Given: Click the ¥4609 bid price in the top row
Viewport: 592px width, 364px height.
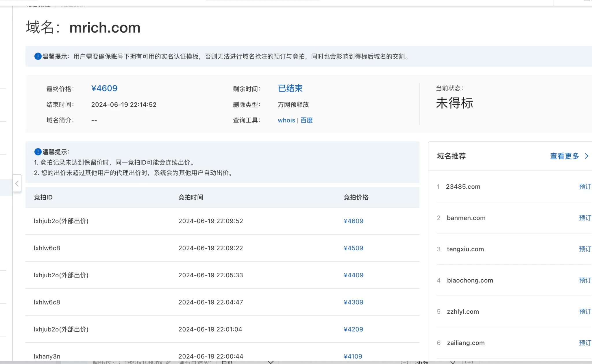Looking at the screenshot, I should (353, 221).
